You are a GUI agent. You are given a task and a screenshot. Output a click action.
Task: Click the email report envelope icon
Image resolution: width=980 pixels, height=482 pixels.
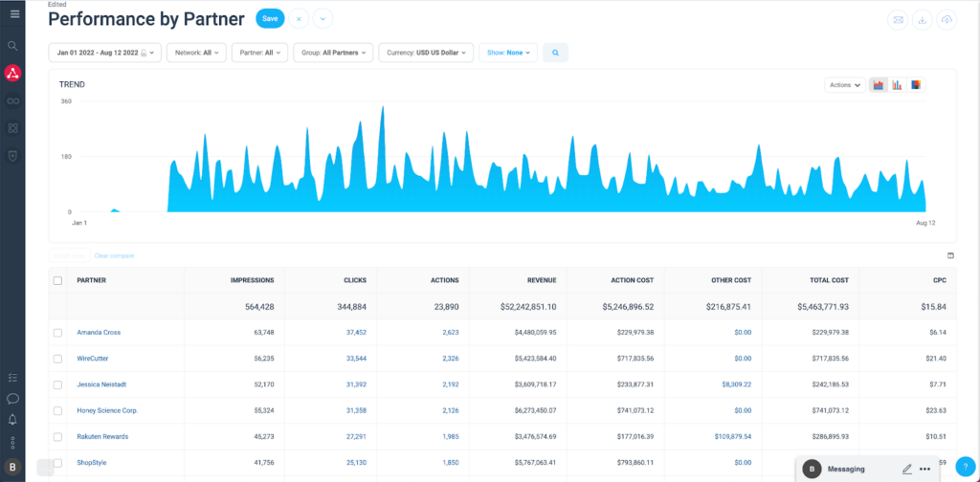point(898,19)
